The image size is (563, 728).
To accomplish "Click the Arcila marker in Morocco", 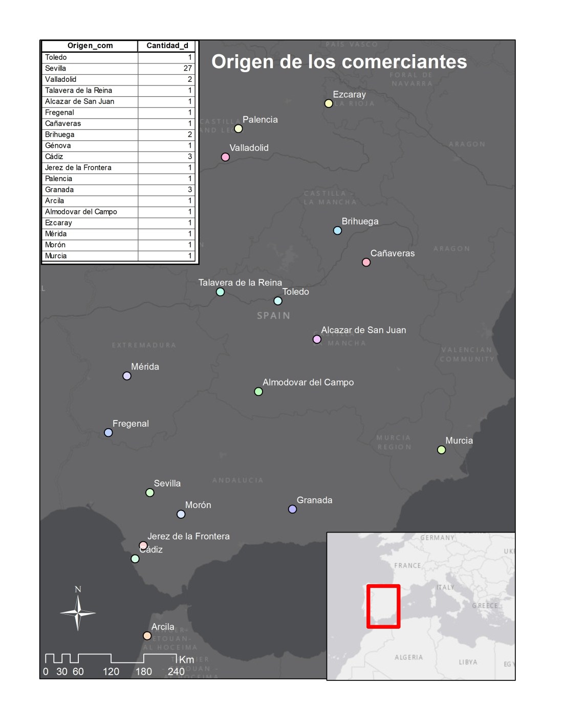I will tap(147, 636).
